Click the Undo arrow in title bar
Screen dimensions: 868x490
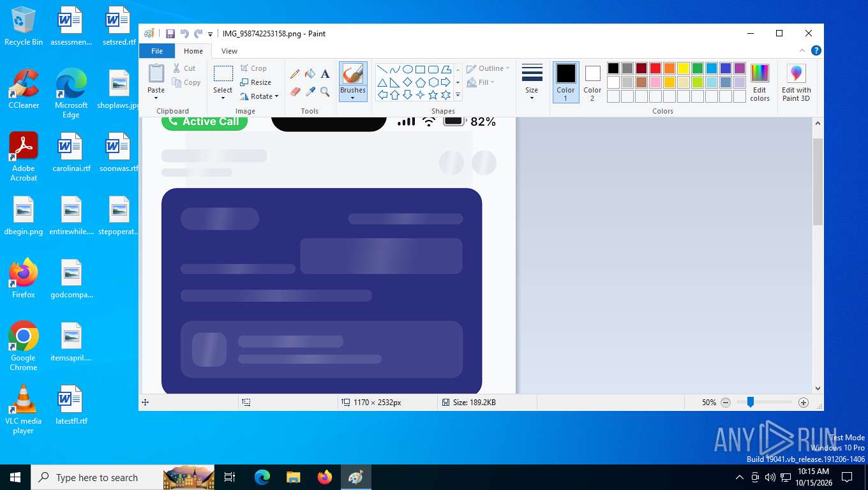[x=184, y=34]
